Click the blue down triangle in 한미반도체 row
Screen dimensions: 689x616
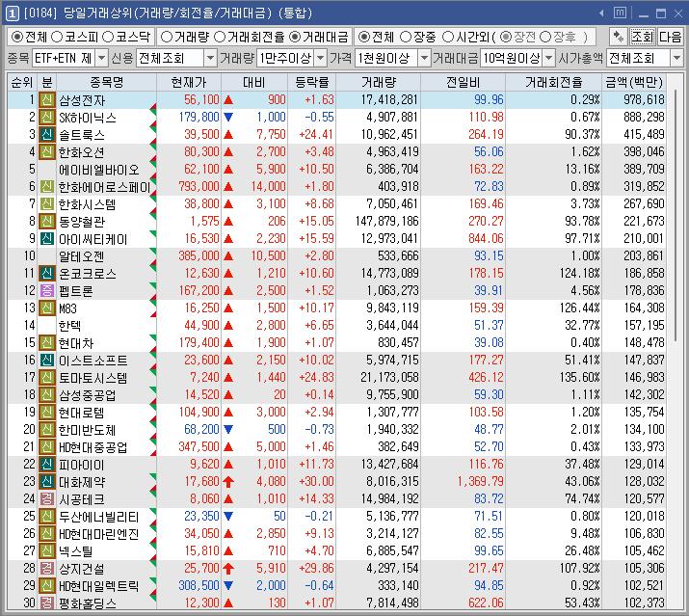click(x=228, y=430)
